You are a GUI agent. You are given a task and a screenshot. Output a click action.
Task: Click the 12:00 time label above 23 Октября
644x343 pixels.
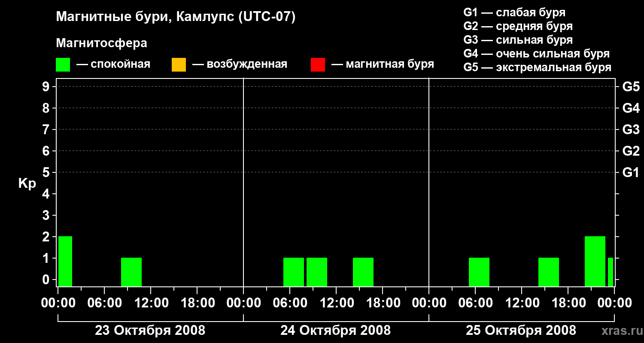[151, 303]
